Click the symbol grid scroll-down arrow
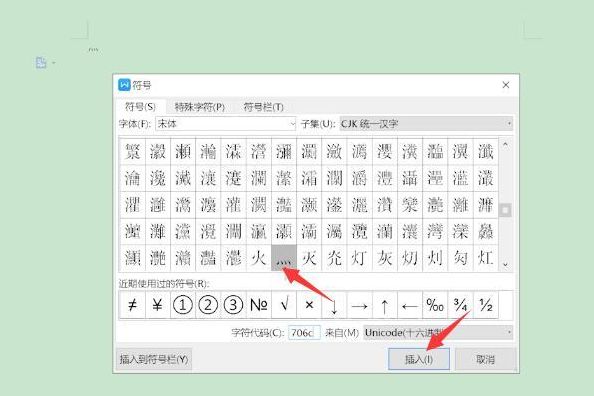 [505, 265]
